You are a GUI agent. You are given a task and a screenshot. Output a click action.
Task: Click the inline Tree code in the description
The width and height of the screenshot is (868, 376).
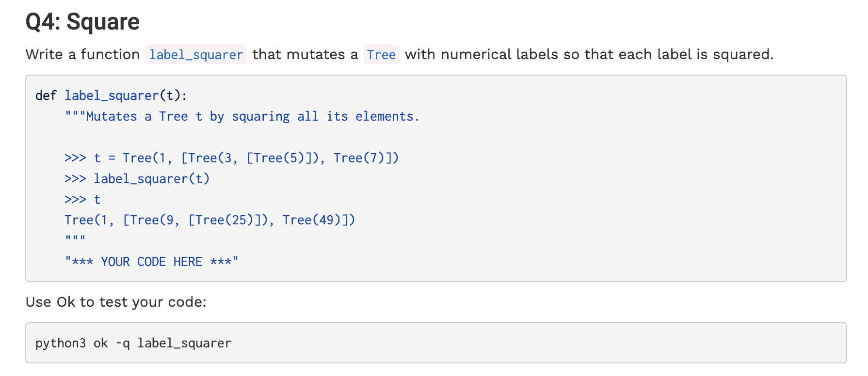[x=381, y=55]
